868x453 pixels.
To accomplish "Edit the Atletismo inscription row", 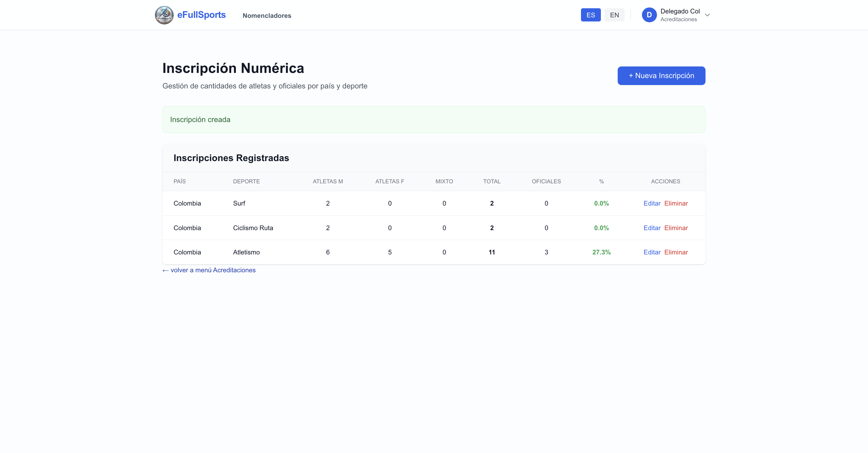I will point(652,252).
